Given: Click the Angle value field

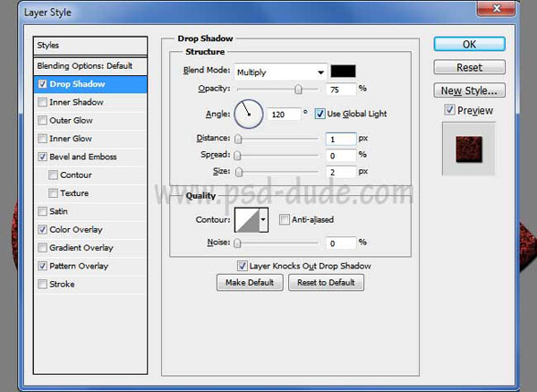Looking at the screenshot, I should pos(285,114).
